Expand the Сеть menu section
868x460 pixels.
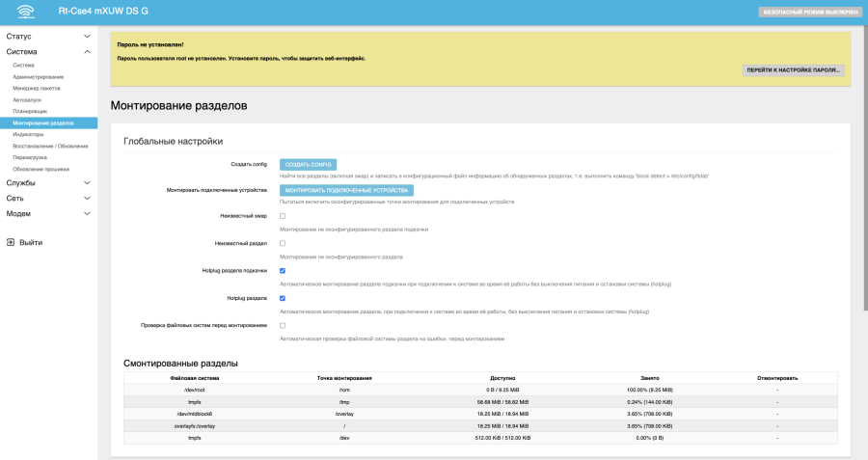(x=48, y=198)
